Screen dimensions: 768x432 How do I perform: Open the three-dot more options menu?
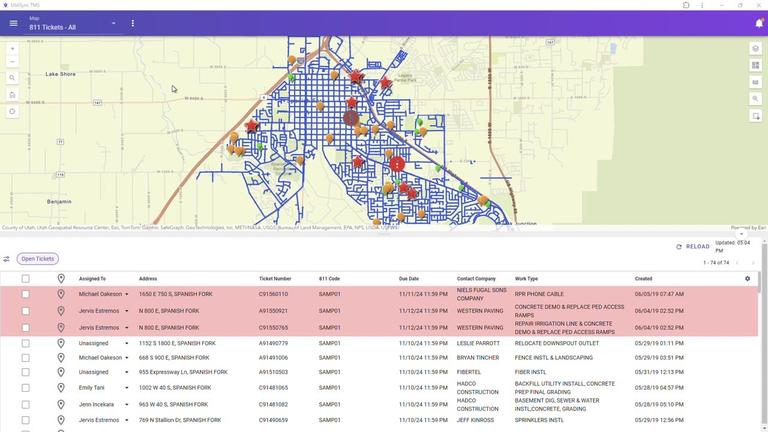click(x=133, y=23)
